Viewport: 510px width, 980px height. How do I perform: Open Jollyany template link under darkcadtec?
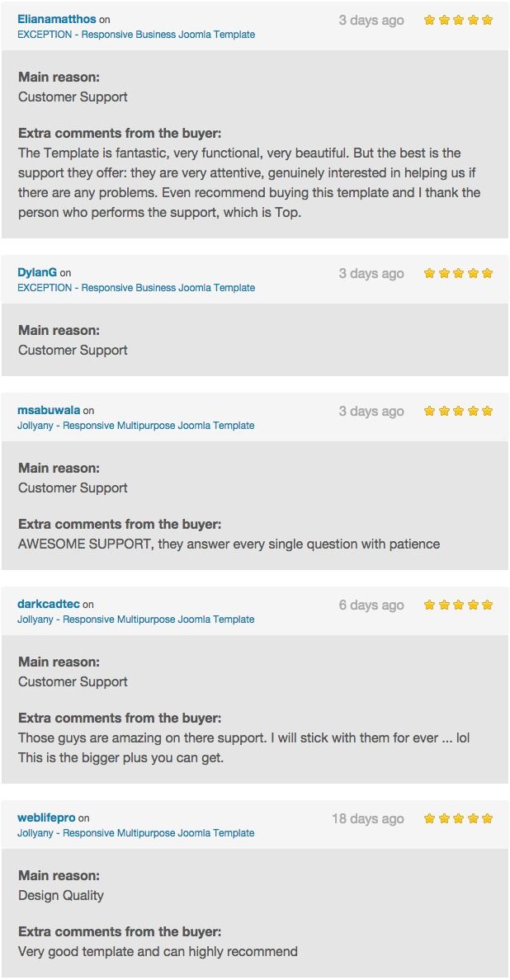click(x=136, y=620)
